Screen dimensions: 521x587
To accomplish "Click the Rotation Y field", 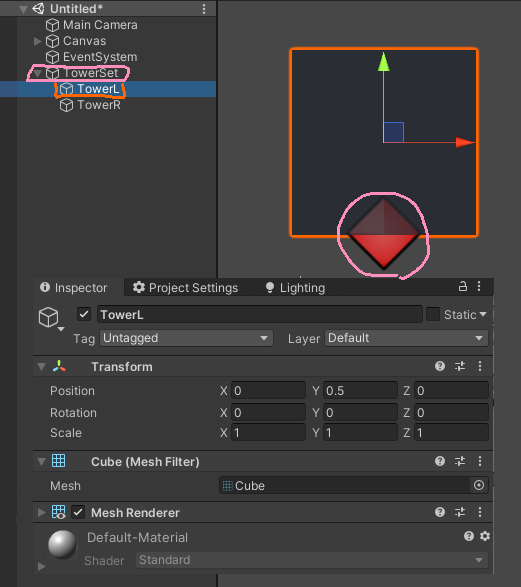I will (360, 413).
